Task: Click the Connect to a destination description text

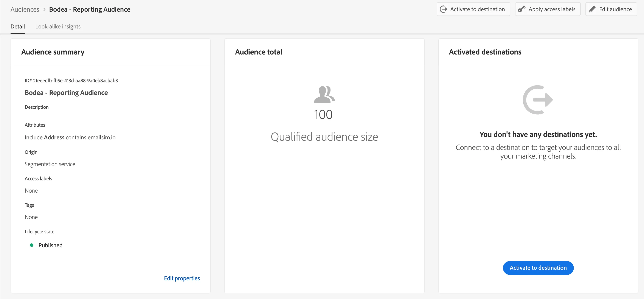Action: point(538,152)
